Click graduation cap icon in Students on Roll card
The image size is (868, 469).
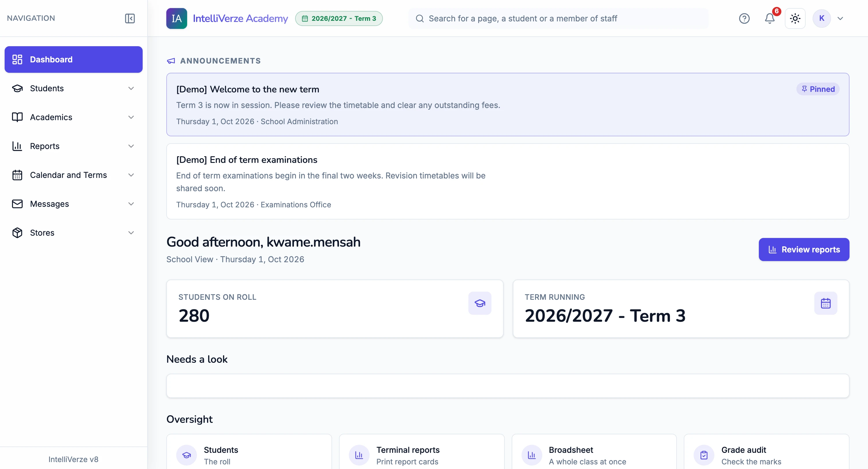[x=480, y=303]
